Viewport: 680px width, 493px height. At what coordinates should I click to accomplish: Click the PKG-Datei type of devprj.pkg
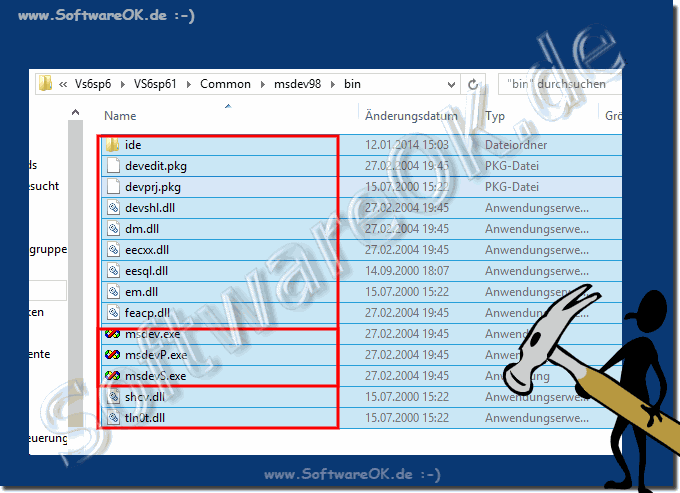tap(512, 187)
